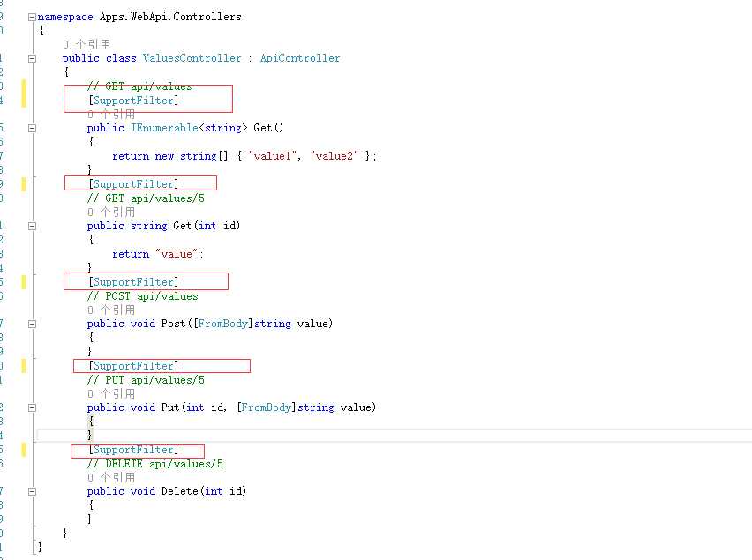
Task: Click the // GET api/values/5 comment
Action: click(x=146, y=198)
